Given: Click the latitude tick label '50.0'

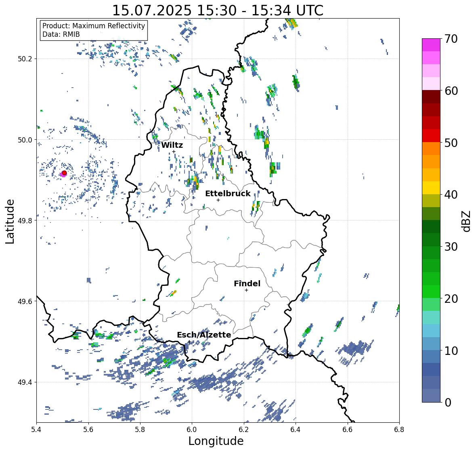Looking at the screenshot, I should [x=25, y=140].
